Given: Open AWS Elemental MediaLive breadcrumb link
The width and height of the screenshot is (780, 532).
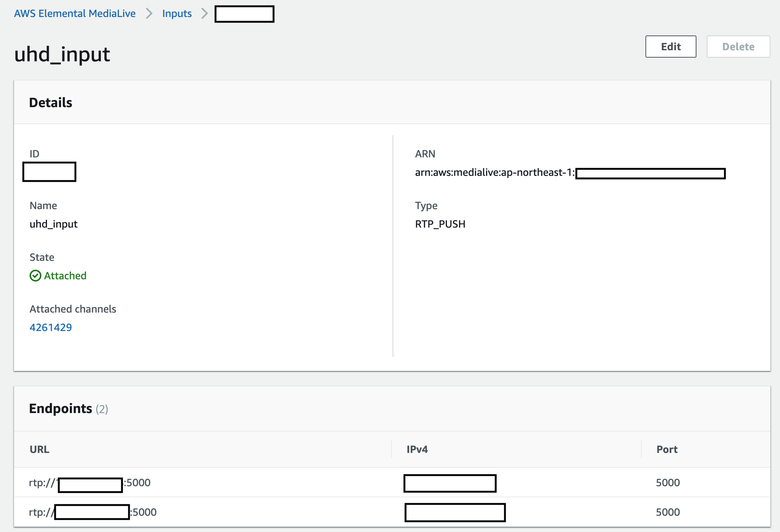Looking at the screenshot, I should (75, 14).
